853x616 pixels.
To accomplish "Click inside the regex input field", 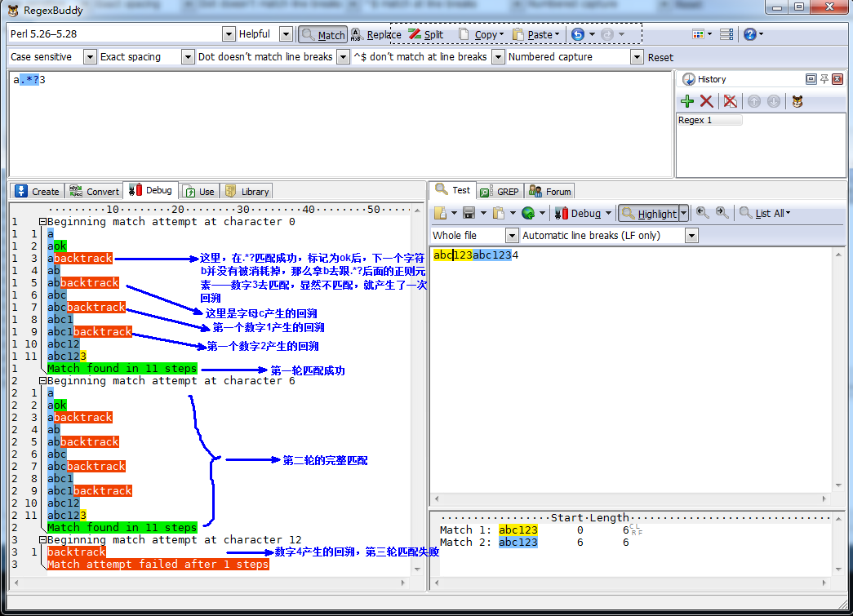I will (x=327, y=122).
